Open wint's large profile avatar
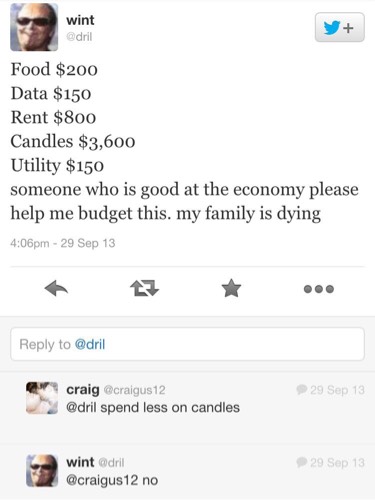 34,27
